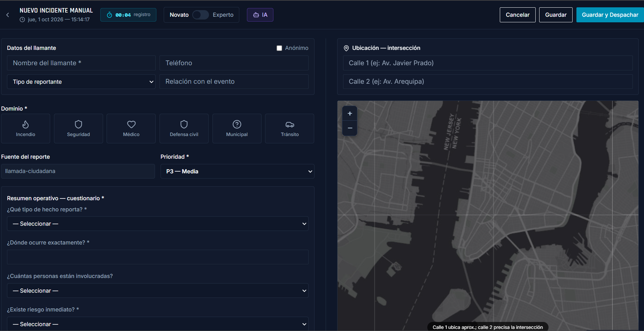Toggle the Novato/Experto mode switch
The image size is (644, 331).
point(201,15)
